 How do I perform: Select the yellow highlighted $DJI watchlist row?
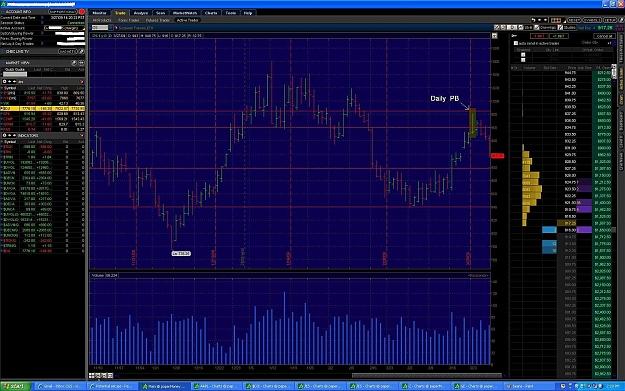point(43,108)
